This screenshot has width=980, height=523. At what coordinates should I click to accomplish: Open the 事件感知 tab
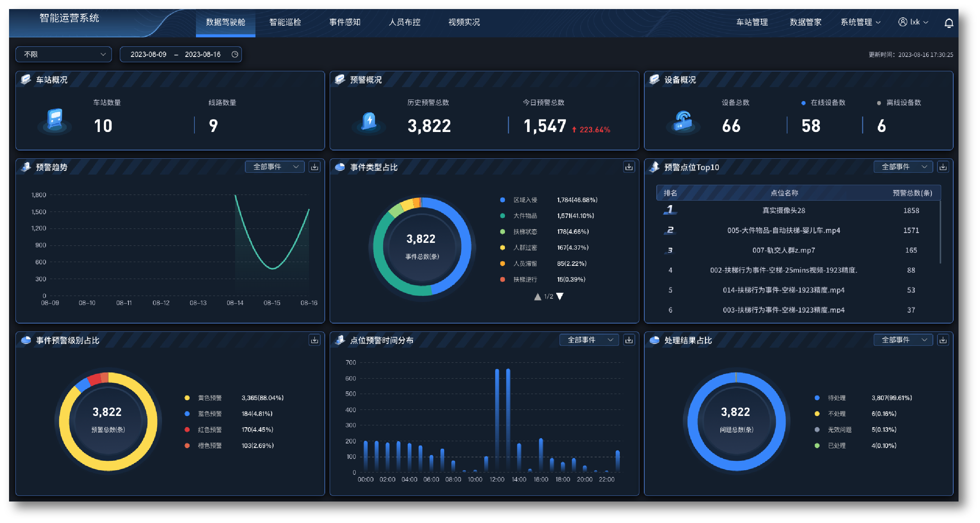pyautogui.click(x=345, y=22)
